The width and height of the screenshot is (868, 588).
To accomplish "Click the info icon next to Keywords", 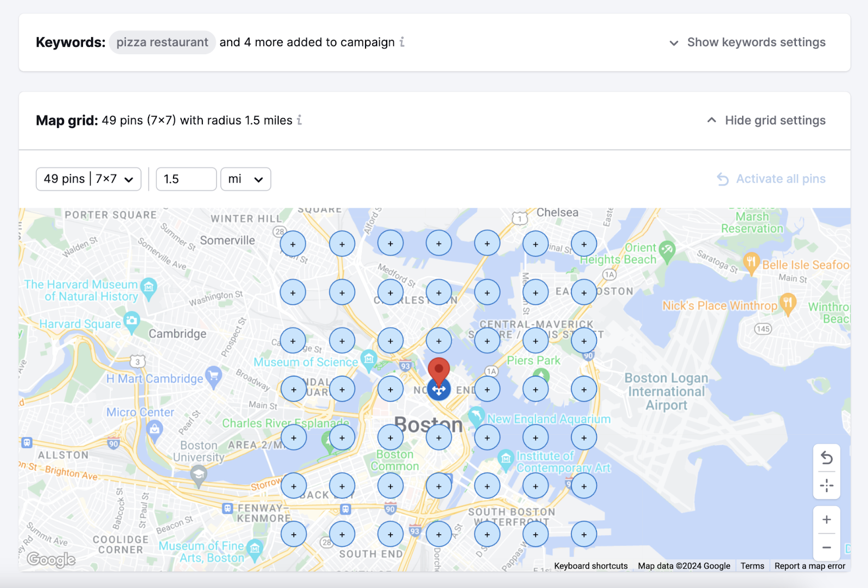I will (401, 42).
